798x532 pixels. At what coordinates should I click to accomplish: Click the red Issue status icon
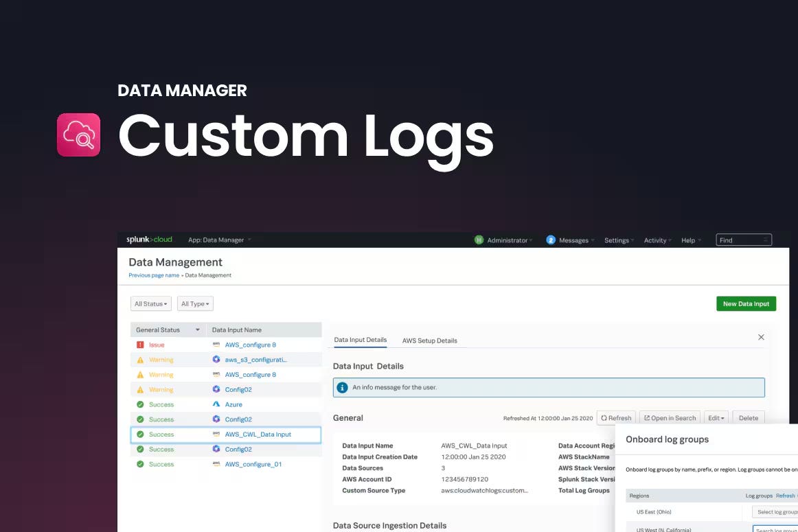140,345
